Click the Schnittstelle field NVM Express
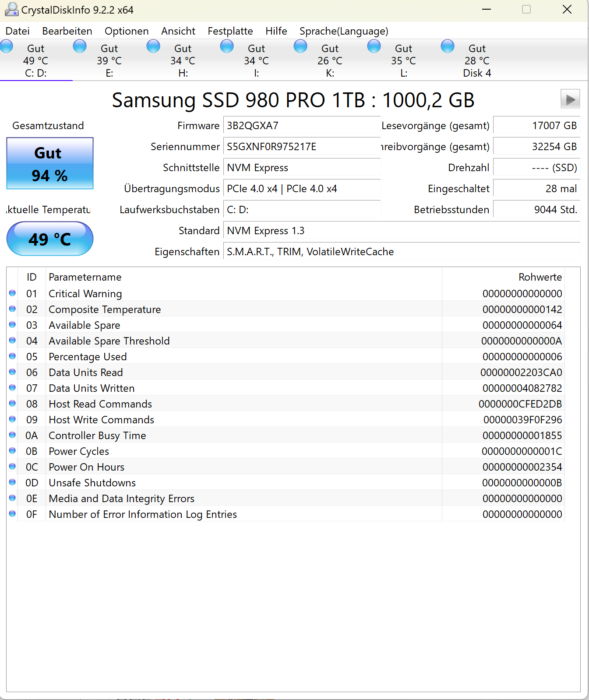Screen dimensions: 589x700 tap(302, 168)
